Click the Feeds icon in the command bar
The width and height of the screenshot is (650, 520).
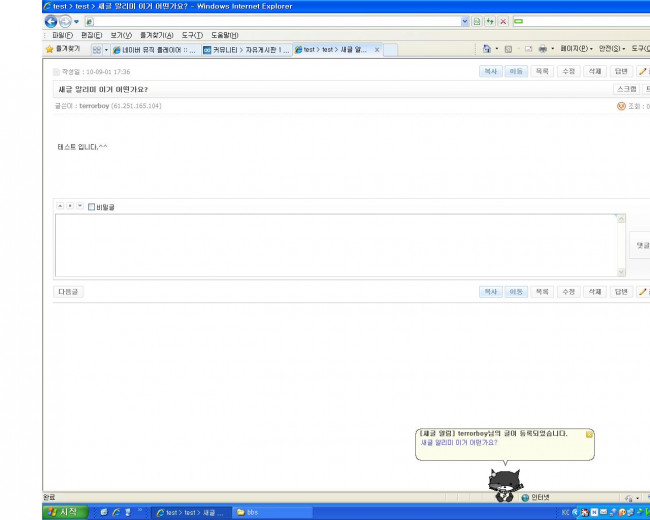pyautogui.click(x=508, y=49)
